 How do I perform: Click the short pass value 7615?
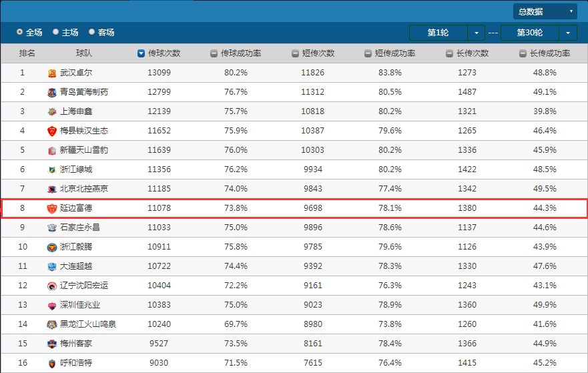click(313, 363)
